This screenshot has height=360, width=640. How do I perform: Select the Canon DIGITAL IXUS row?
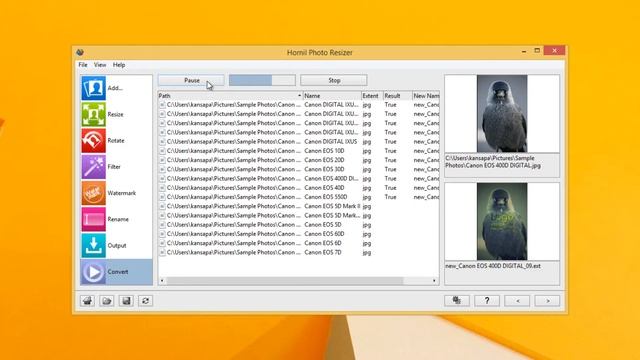point(299,142)
